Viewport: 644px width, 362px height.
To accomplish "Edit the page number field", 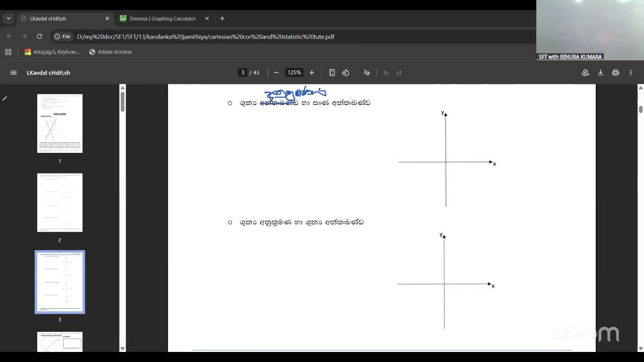I will (x=243, y=73).
